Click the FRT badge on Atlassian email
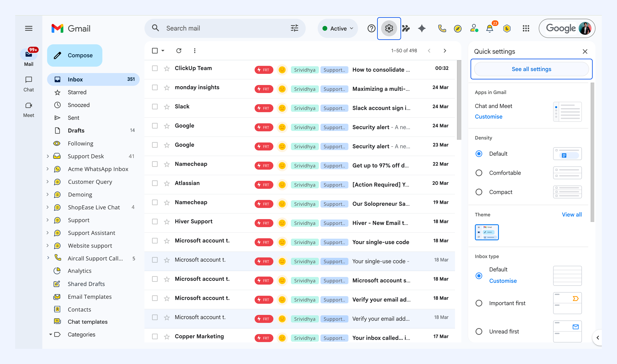This screenshot has height=364, width=617. (x=264, y=185)
